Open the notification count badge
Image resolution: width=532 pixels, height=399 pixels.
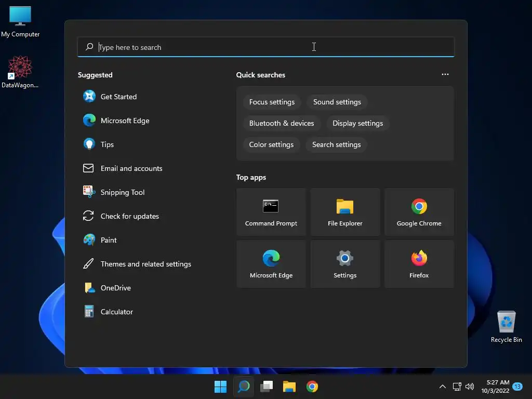point(517,387)
